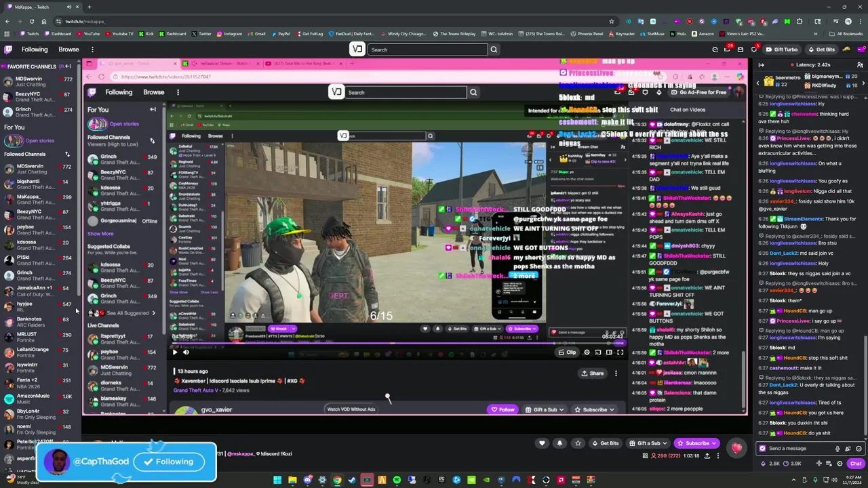Open the more options menu beside Browse
This screenshot has height=488, width=868.
point(92,49)
